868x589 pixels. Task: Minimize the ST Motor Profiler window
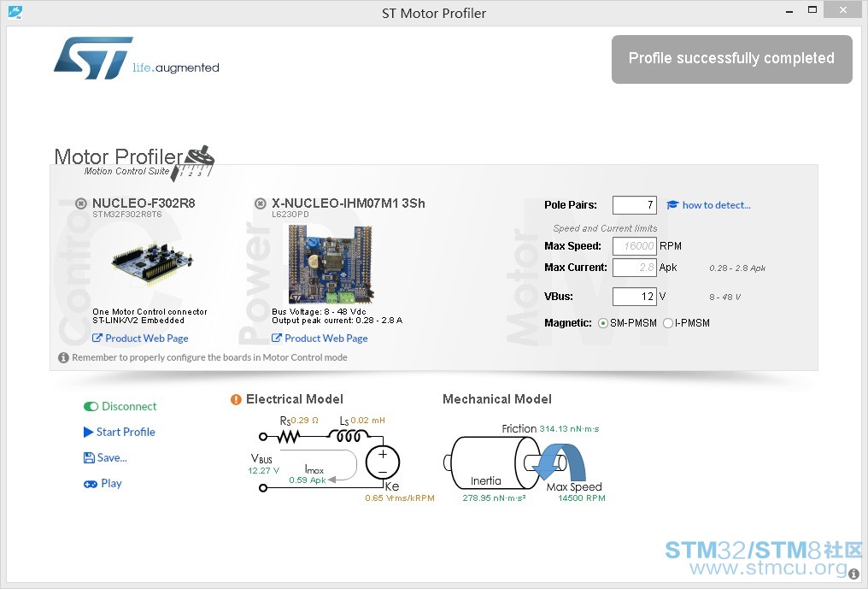point(789,10)
